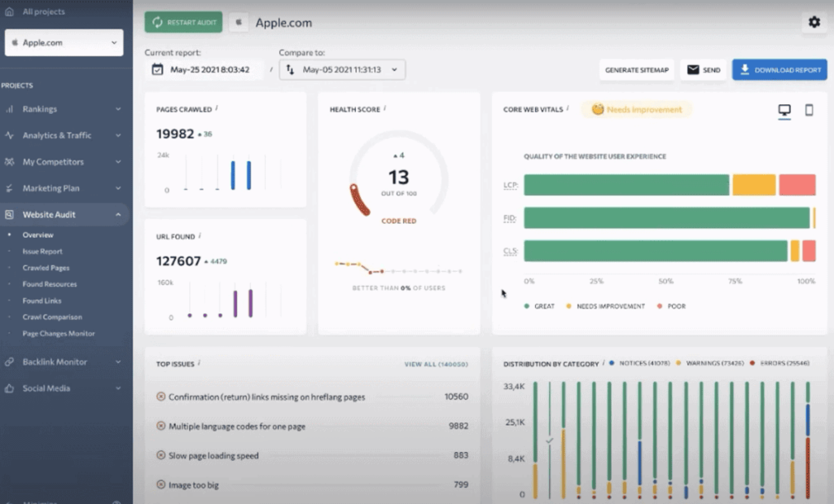Screen dimensions: 834x504
Task: Click the LCP red Poor bar segment
Action: (797, 185)
